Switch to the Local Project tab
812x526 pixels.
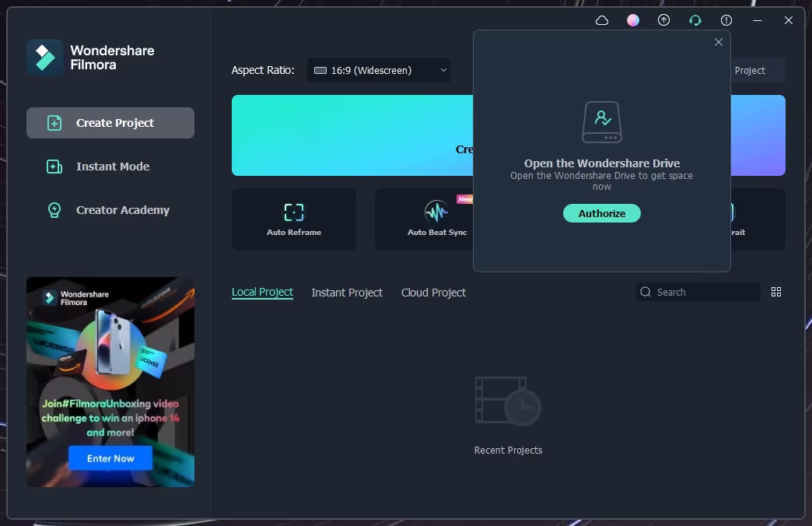262,293
